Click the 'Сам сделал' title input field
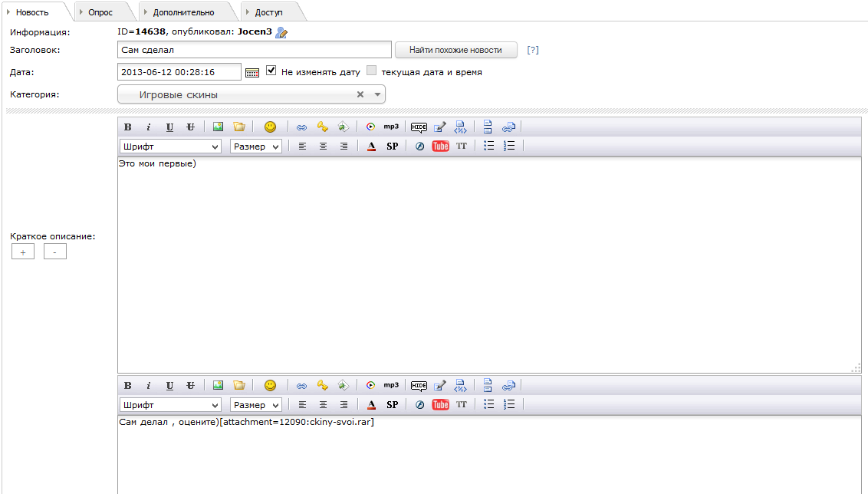868x494 pixels. point(255,50)
